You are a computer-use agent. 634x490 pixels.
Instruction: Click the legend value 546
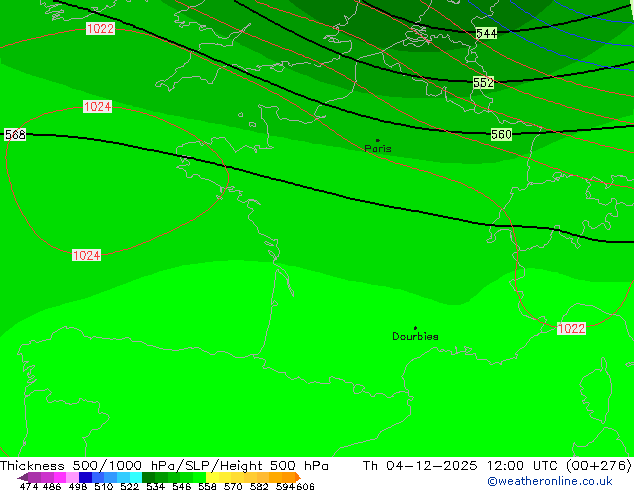click(182, 486)
